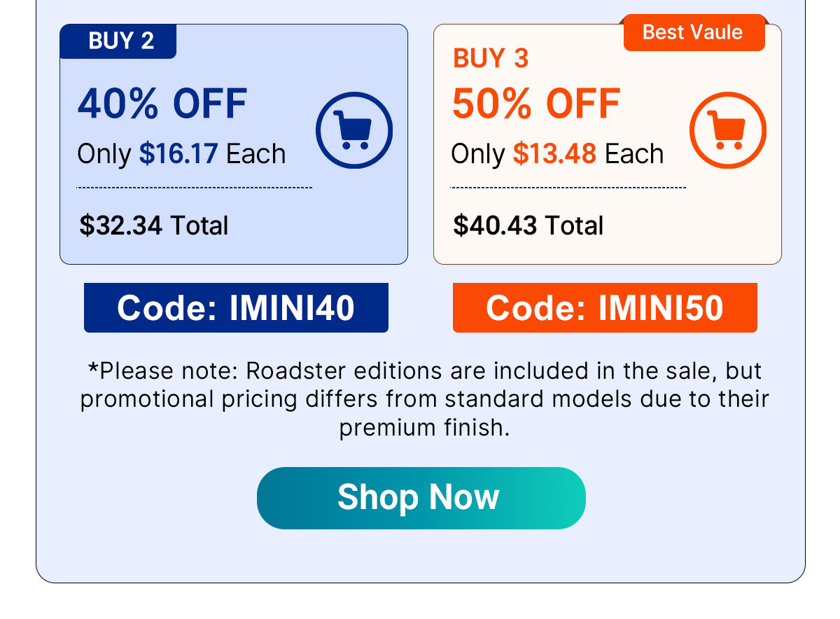
Task: Click the blue shopping cart icon
Action: pyautogui.click(x=353, y=131)
